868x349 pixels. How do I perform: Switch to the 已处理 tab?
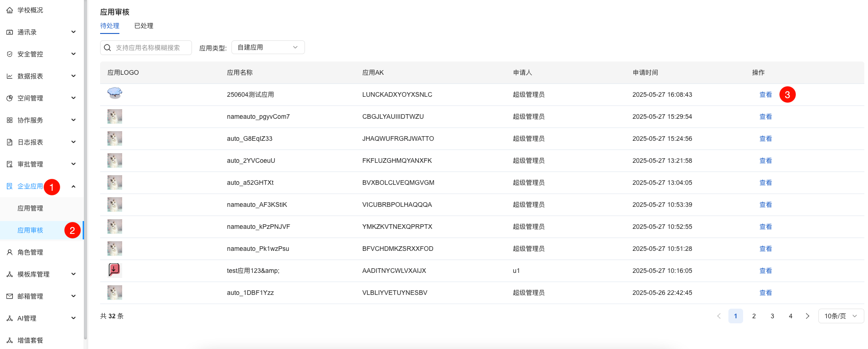click(x=144, y=26)
